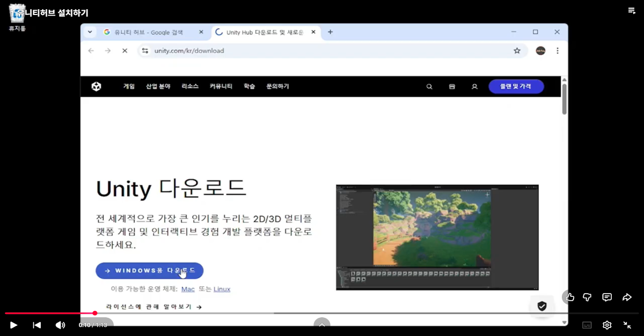Click the shield privacy badge icon
This screenshot has width=644, height=336.
tap(542, 306)
